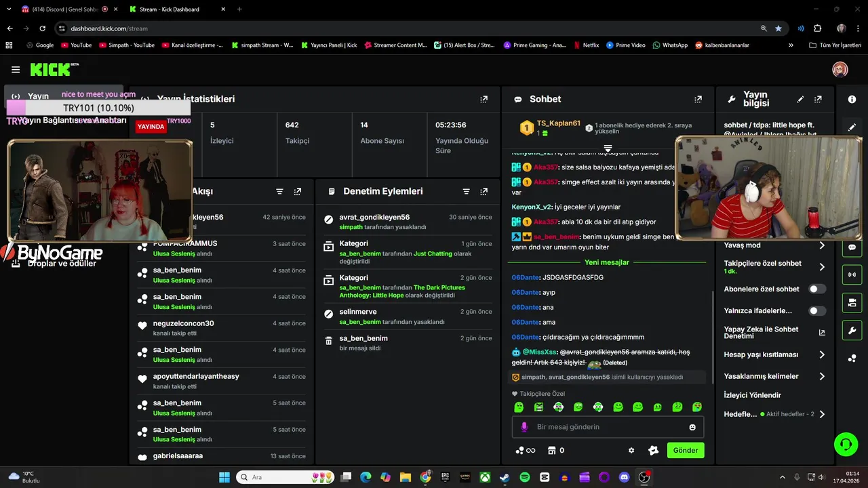The image size is (868, 488).
Task: Insert the first green Kick emote
Action: (x=519, y=407)
